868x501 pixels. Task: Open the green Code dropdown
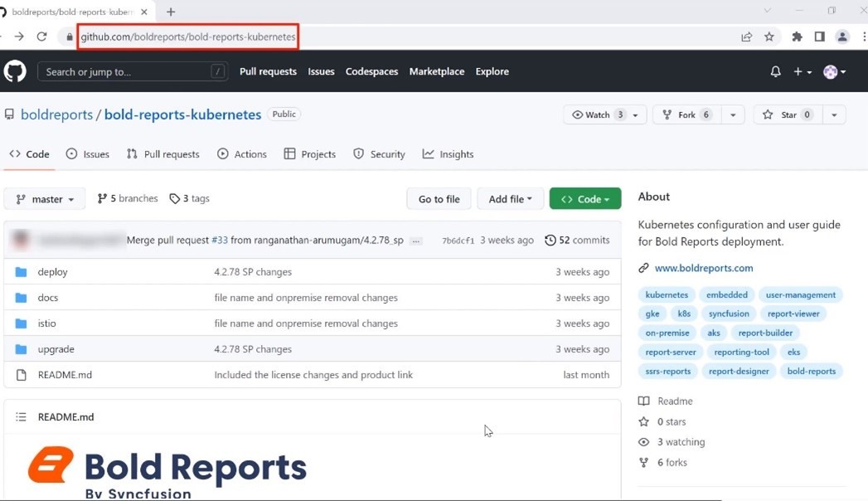tap(585, 198)
